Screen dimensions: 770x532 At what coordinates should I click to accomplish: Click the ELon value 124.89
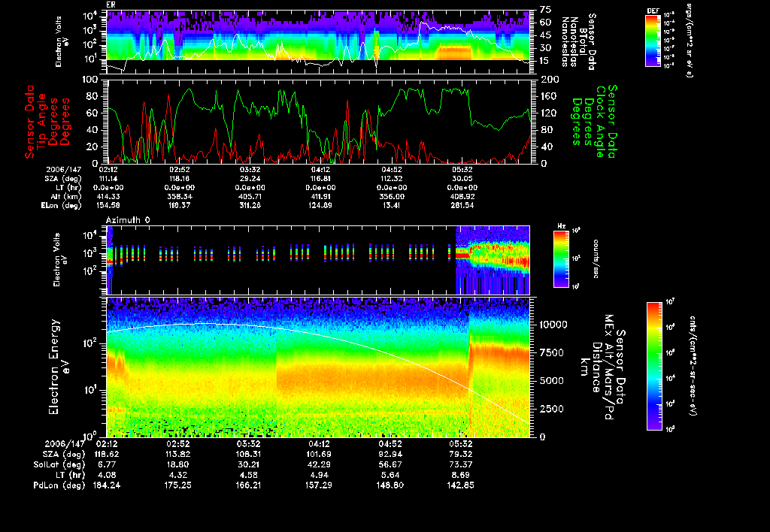coord(320,206)
